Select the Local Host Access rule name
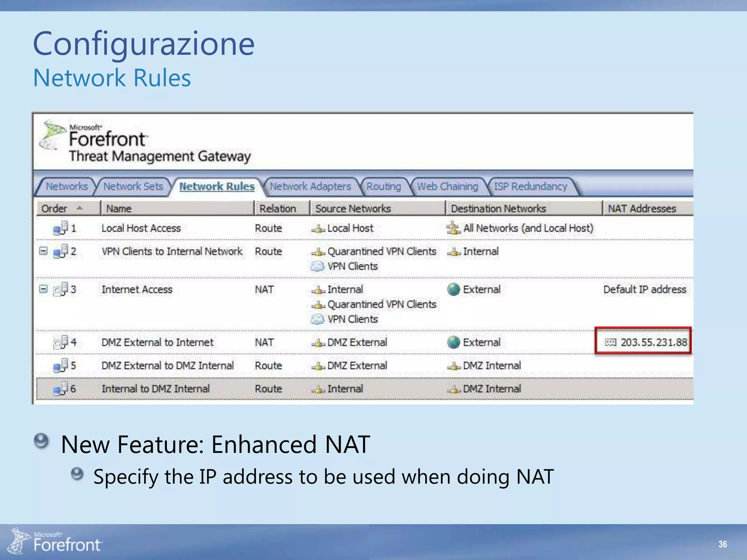Image resolution: width=747 pixels, height=560 pixels. pyautogui.click(x=141, y=228)
